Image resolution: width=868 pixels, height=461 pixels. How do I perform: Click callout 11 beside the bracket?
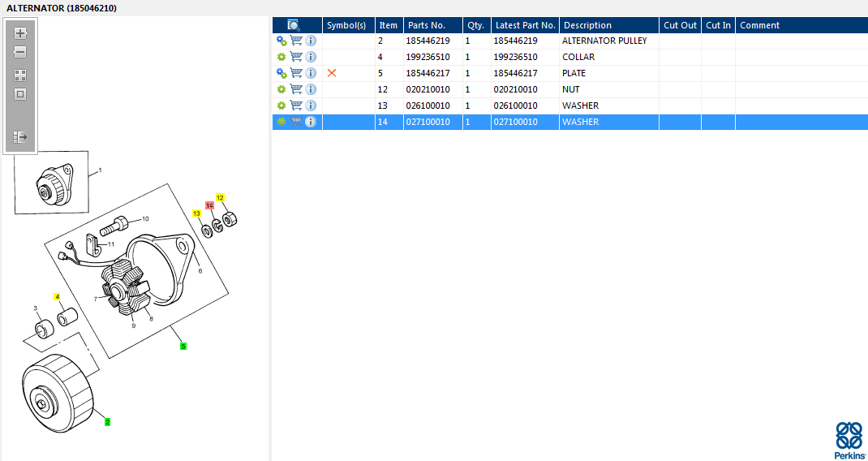(x=111, y=243)
